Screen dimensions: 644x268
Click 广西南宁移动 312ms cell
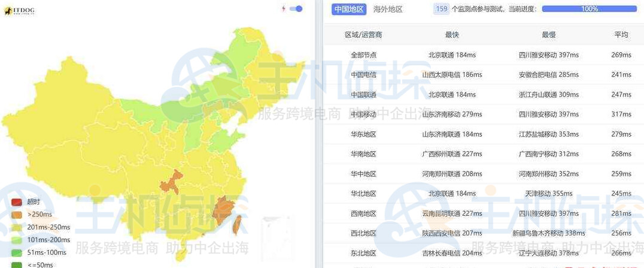[x=549, y=154]
